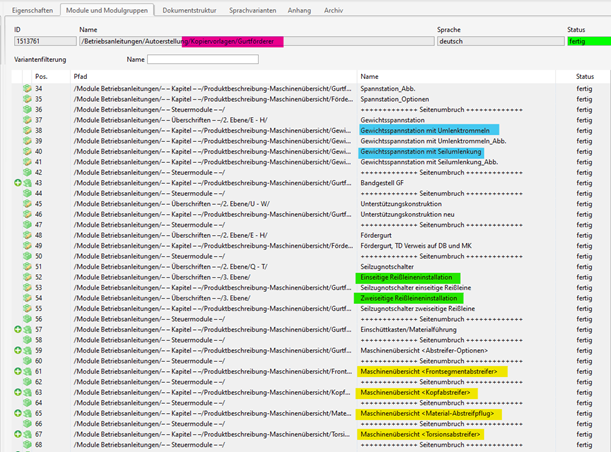Expand row 65 Material-Abstreifpflug module group
Screen dimensions: 611x452
(18, 413)
